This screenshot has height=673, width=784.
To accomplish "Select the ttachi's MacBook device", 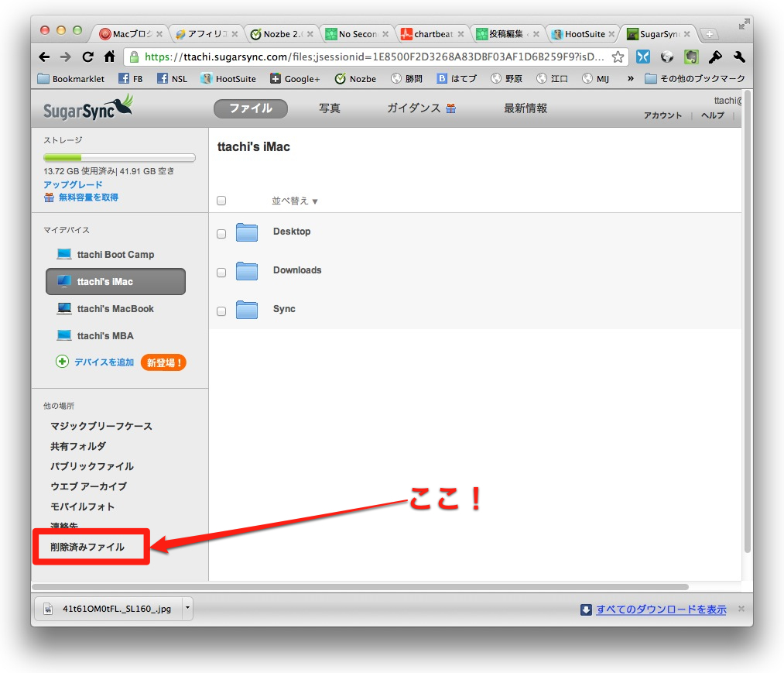I will click(115, 309).
